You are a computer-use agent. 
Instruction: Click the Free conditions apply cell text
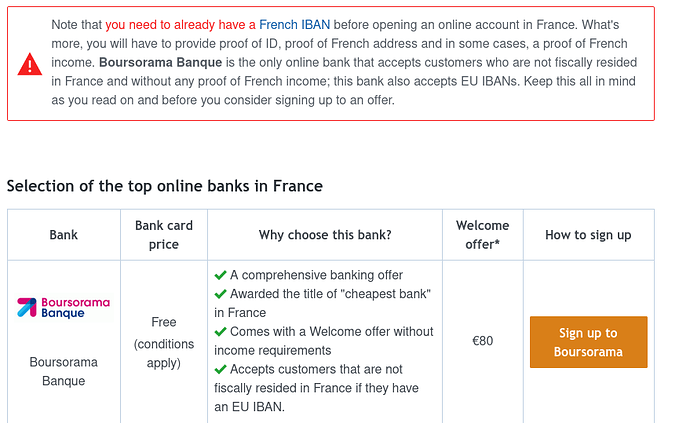[164, 342]
